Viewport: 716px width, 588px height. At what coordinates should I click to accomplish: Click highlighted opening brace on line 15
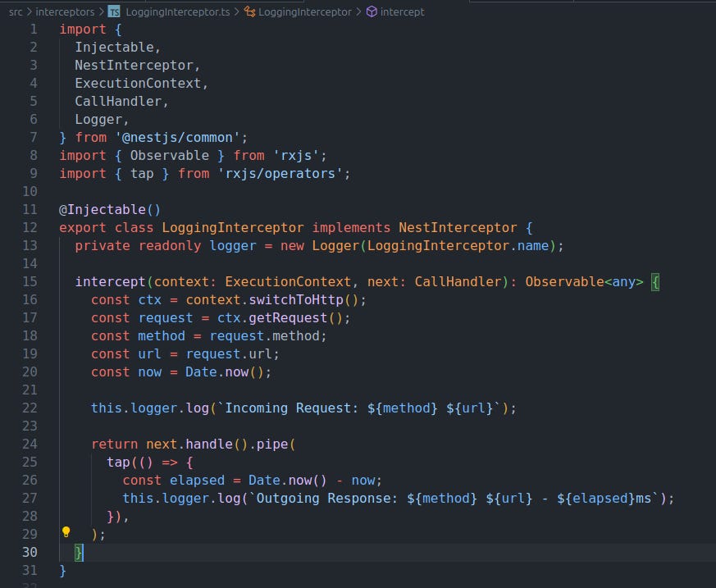pos(654,281)
